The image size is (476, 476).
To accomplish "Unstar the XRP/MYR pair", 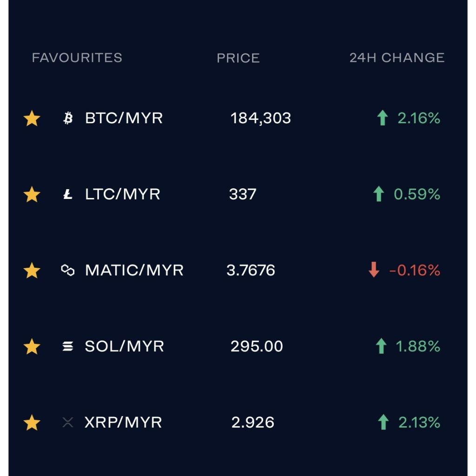I will [x=32, y=423].
